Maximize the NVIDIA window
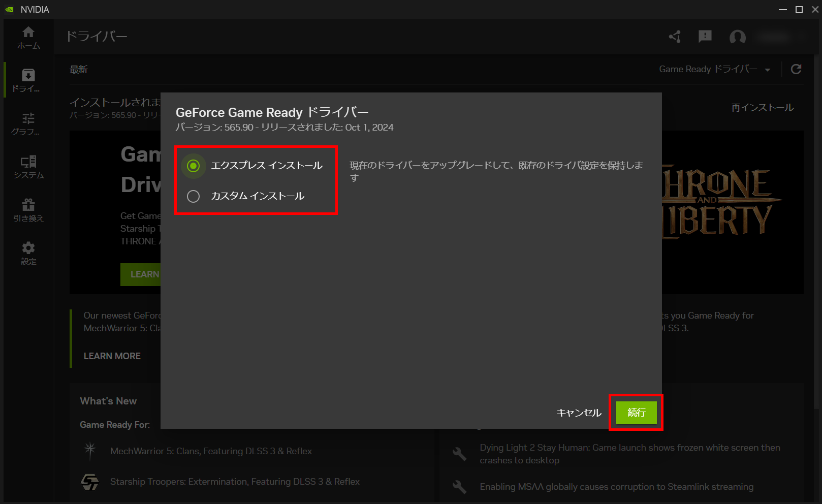The height and width of the screenshot is (504, 822). 799,10
